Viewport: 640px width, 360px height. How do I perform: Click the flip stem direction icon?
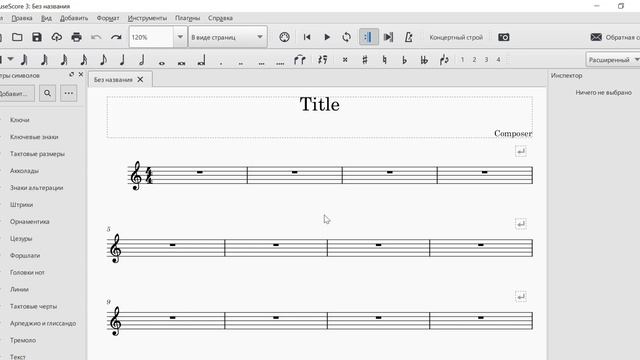pyautogui.click(x=444, y=60)
